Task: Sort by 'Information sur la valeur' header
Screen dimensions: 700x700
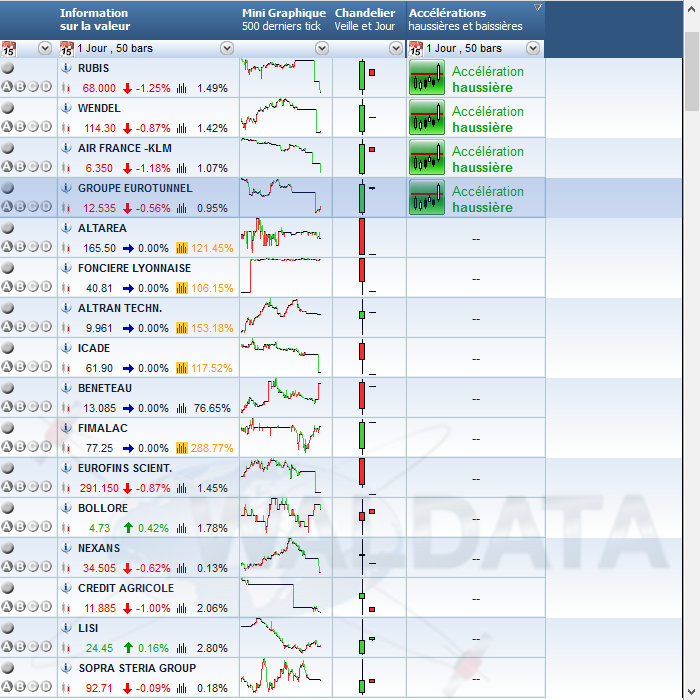Action: [95, 20]
